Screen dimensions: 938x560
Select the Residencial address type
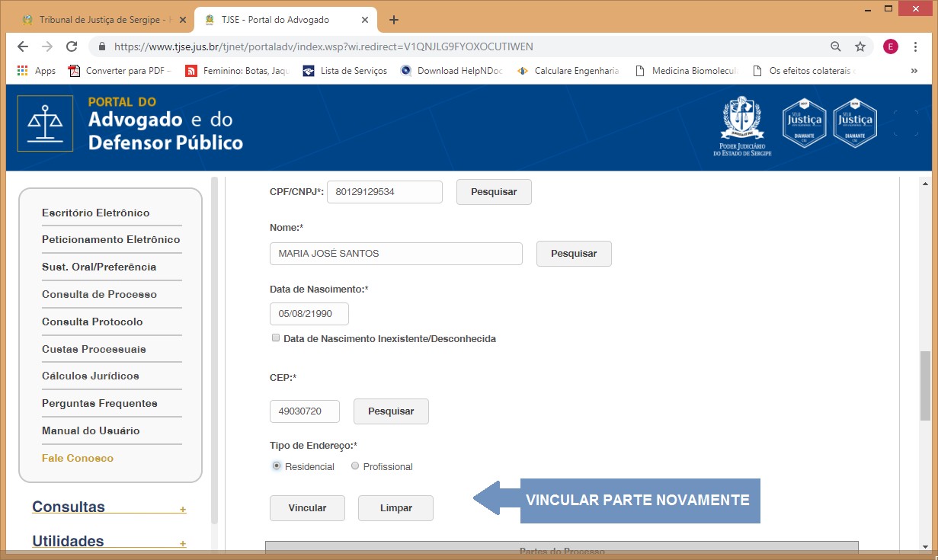click(277, 466)
